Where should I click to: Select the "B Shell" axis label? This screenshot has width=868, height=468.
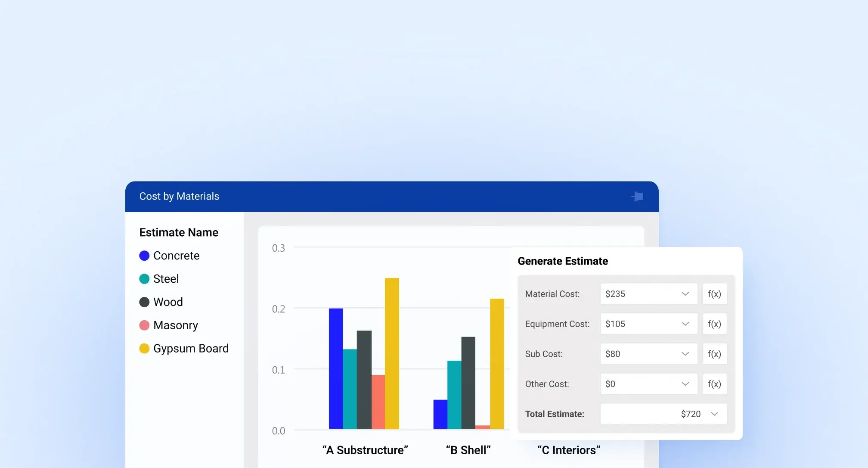click(x=468, y=450)
